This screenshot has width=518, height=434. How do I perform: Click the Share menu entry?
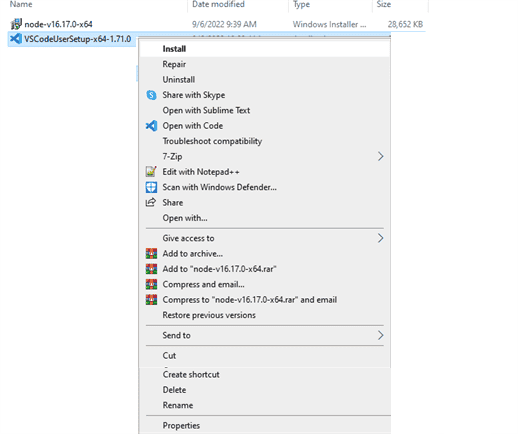[x=265, y=202]
